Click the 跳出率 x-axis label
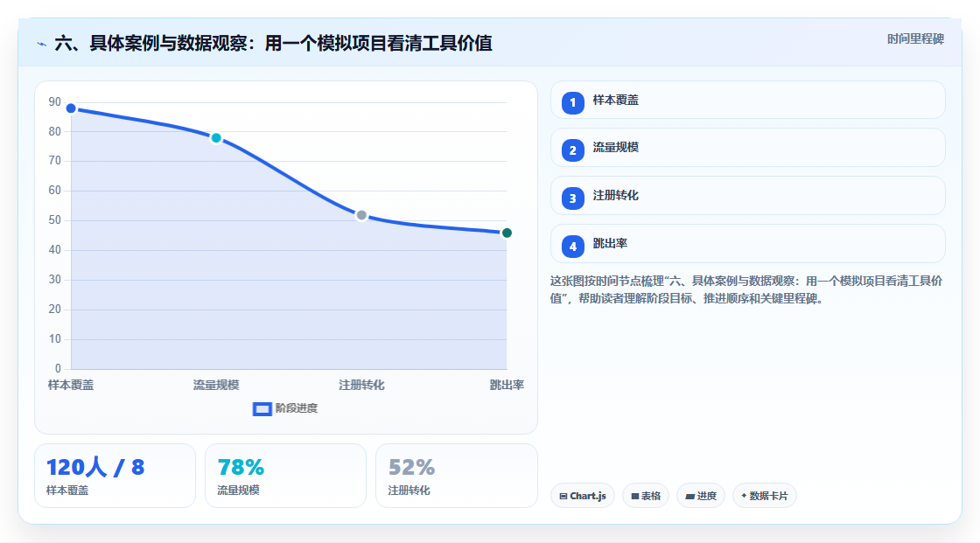Screen dimensions: 980x543 507,385
